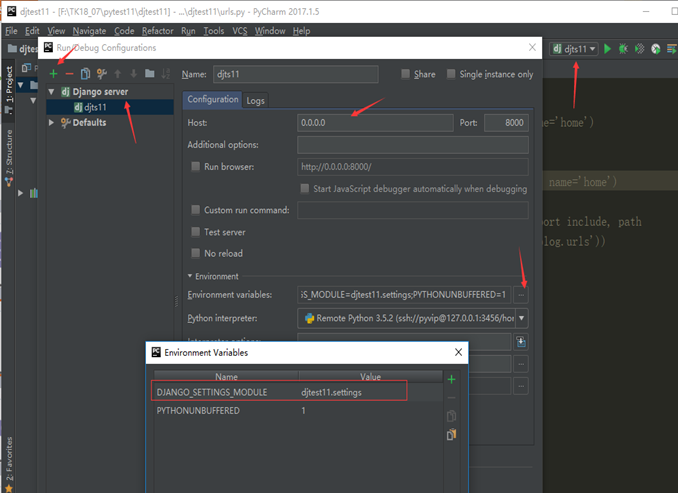Image resolution: width=680 pixels, height=495 pixels.
Task: Select djts11 configuration in tree
Action: [110, 107]
